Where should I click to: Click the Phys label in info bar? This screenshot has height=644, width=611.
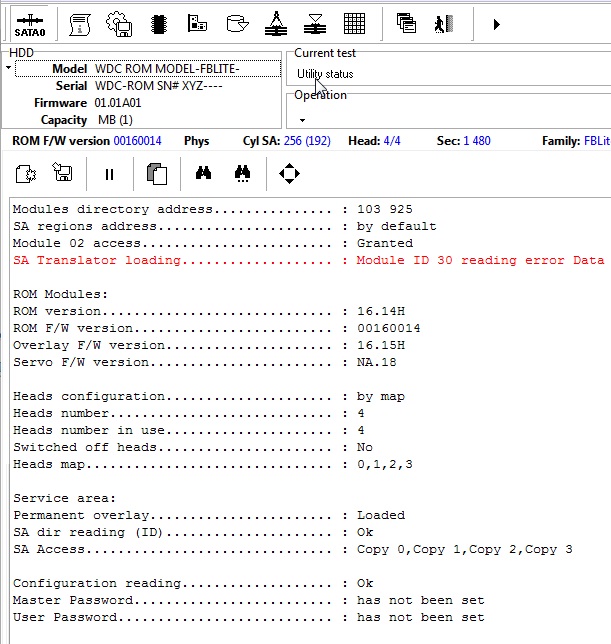coord(196,141)
